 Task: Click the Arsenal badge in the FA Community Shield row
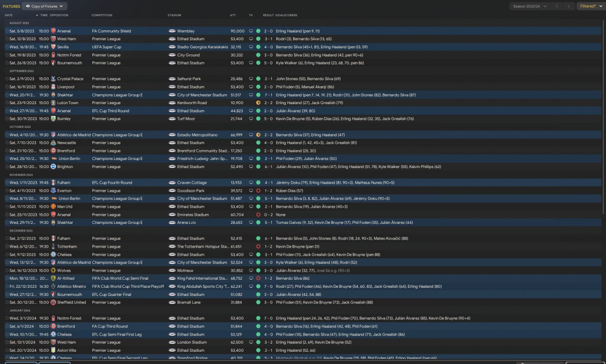pos(53,31)
